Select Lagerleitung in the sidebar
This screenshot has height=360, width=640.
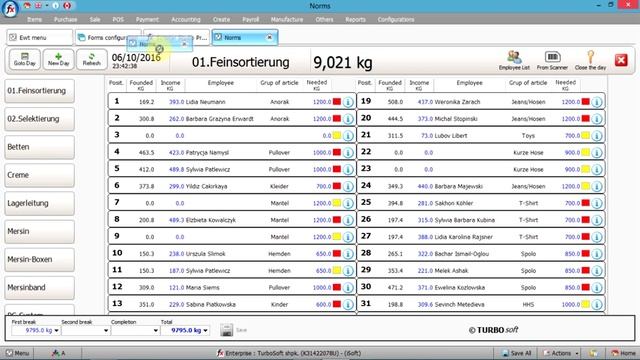[x=39, y=203]
